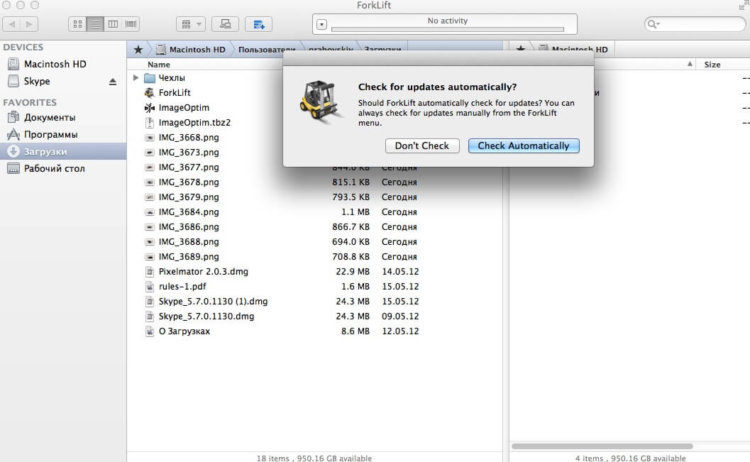Switch to list view mode
750x462 pixels.
(x=95, y=24)
